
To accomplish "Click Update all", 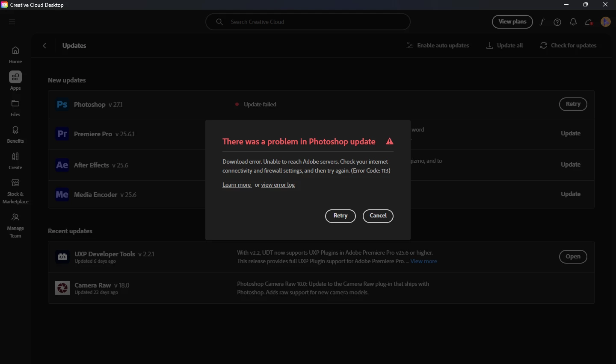I will point(505,45).
